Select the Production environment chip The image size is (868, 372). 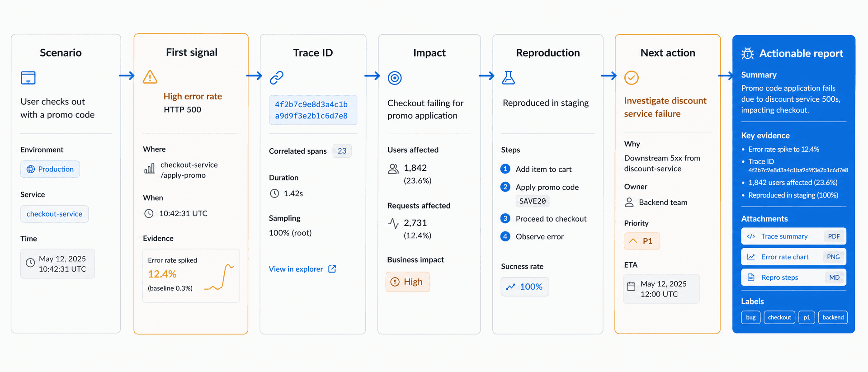[x=50, y=169]
